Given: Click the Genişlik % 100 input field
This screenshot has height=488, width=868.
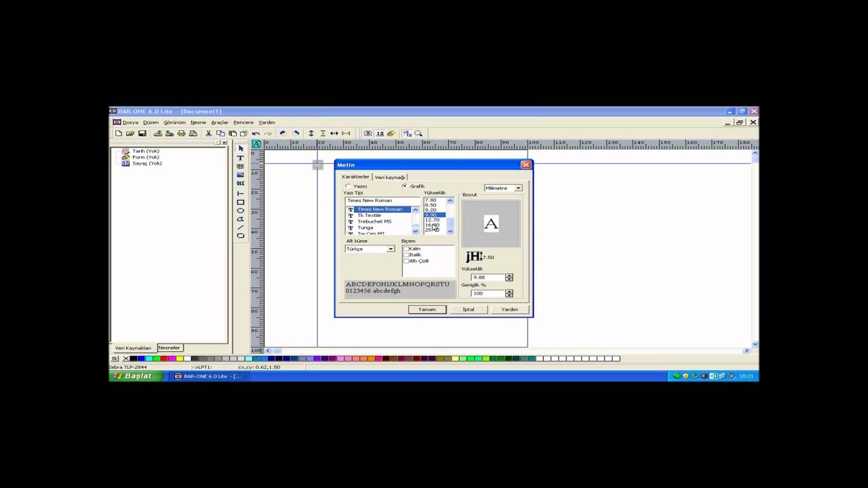Looking at the screenshot, I should pyautogui.click(x=488, y=293).
